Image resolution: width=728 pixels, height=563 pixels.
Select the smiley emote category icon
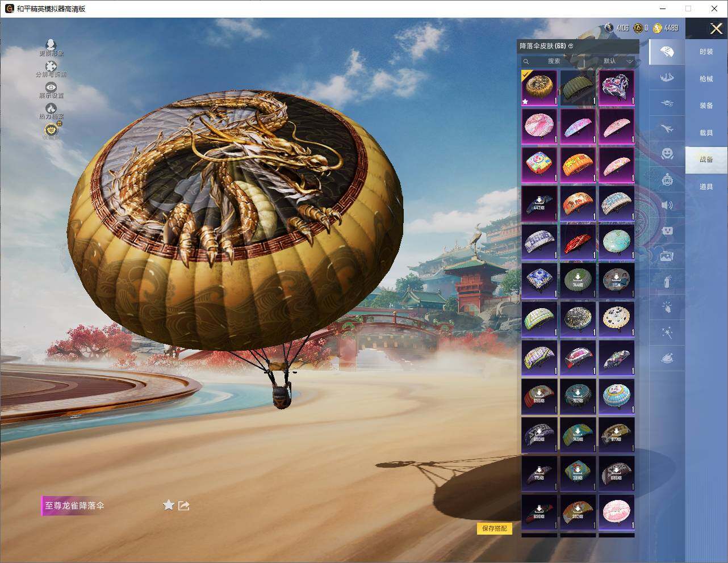[667, 153]
